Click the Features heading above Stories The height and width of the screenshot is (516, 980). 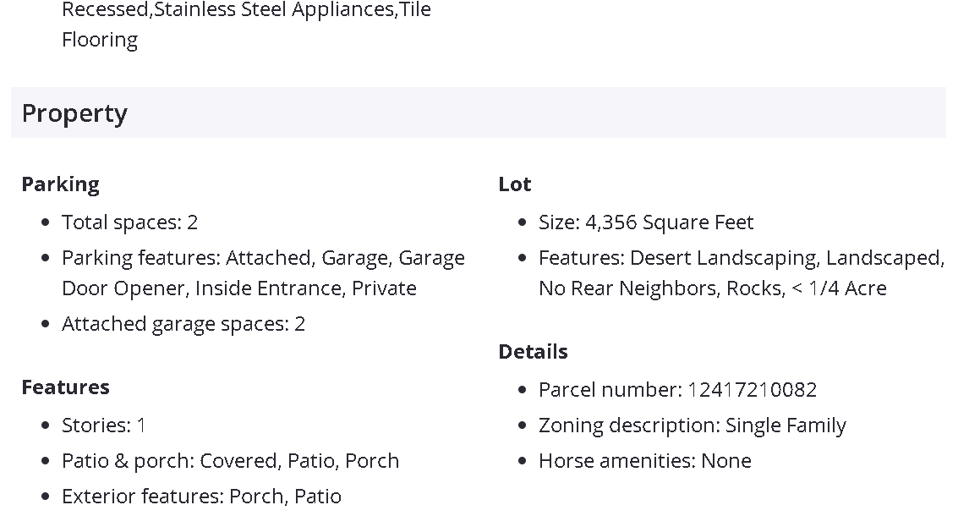65,387
